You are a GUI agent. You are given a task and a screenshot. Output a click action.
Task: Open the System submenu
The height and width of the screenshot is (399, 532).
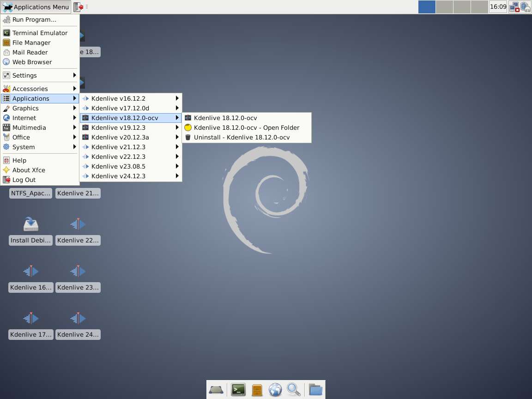coord(40,147)
